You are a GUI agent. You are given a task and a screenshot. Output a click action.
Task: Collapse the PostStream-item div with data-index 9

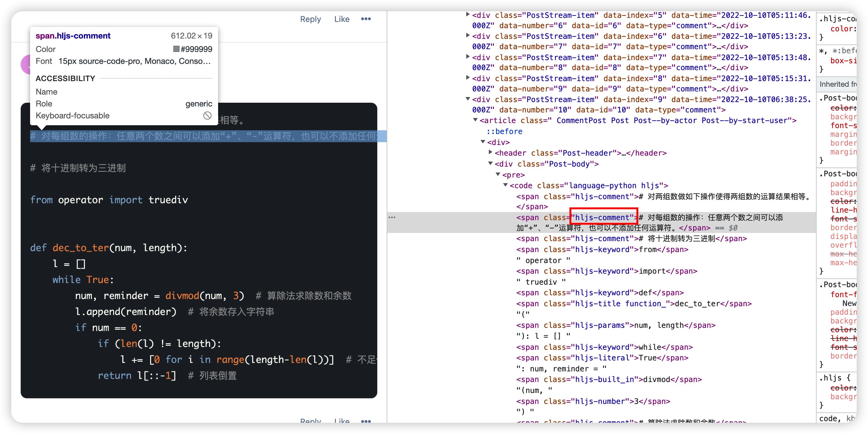[468, 99]
